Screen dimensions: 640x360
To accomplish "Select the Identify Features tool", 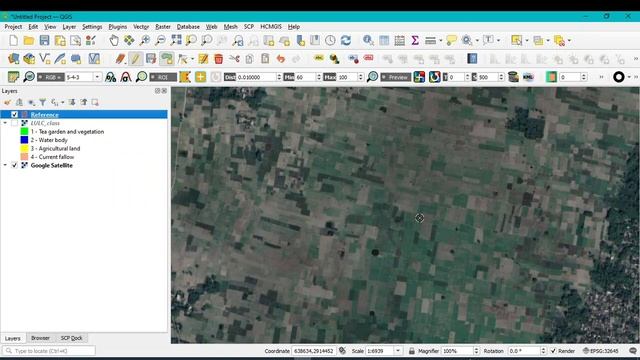I will coord(368,40).
